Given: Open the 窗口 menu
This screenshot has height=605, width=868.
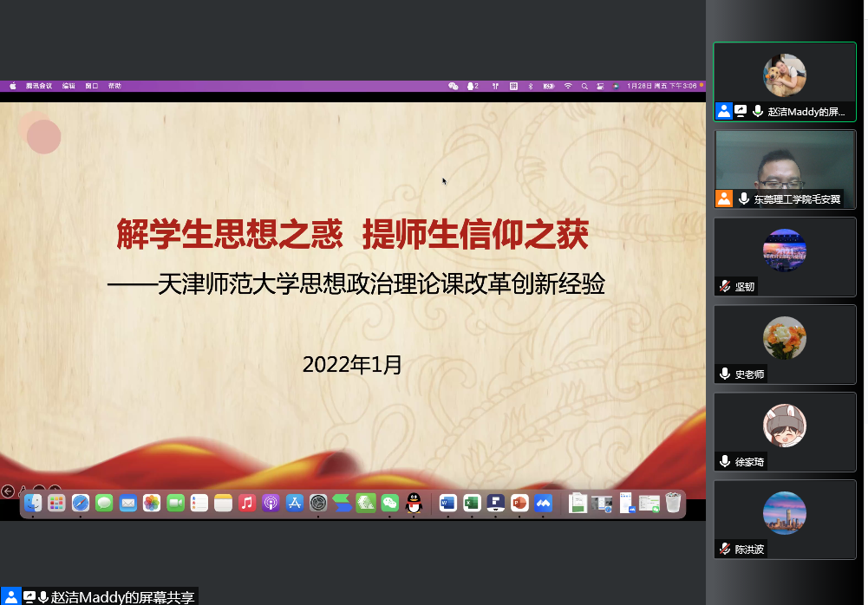Looking at the screenshot, I should point(92,86).
